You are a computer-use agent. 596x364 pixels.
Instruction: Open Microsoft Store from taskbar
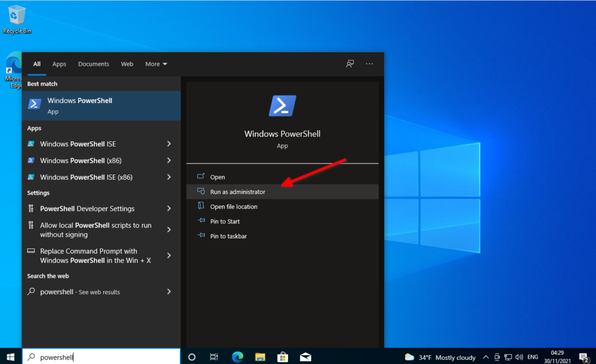point(283,357)
